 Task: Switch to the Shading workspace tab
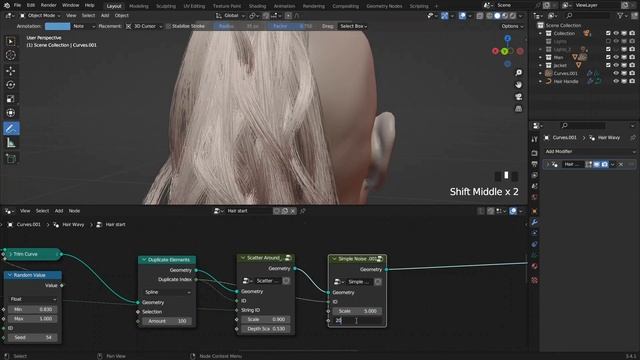[257, 6]
